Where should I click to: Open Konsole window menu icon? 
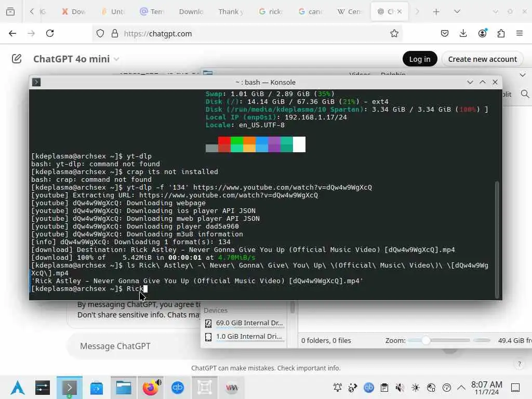(x=36, y=82)
